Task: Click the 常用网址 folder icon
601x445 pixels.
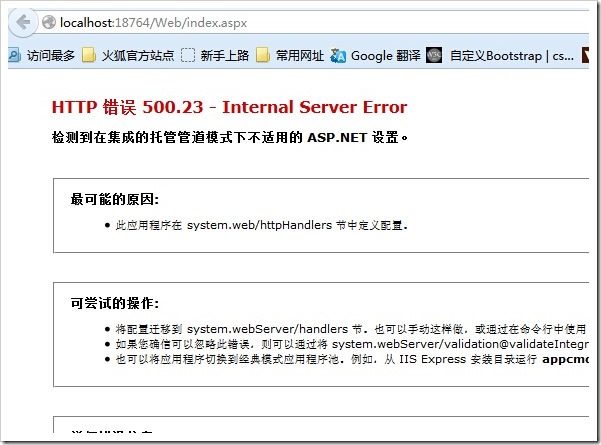Action: click(263, 56)
